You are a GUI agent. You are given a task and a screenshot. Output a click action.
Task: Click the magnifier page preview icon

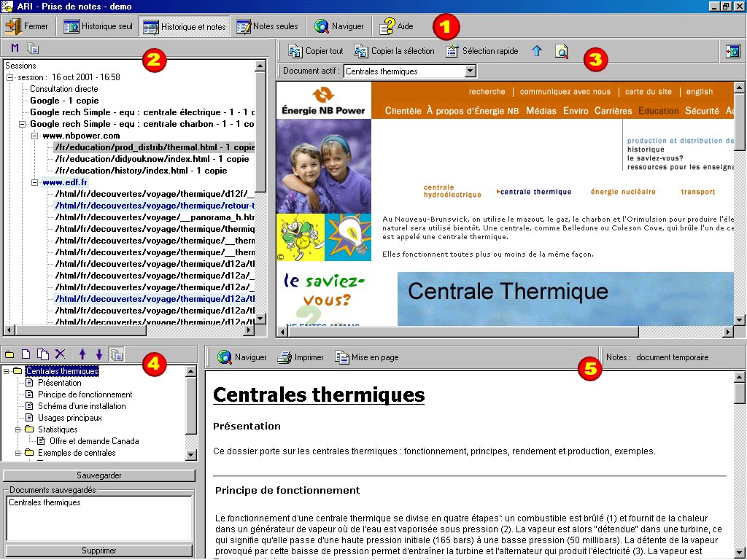(x=561, y=51)
